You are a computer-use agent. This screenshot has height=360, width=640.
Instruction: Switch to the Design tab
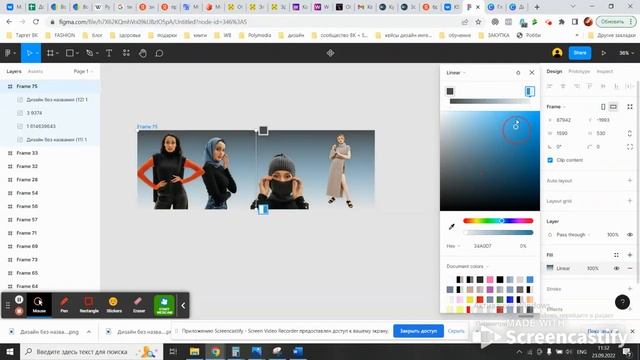pyautogui.click(x=554, y=71)
